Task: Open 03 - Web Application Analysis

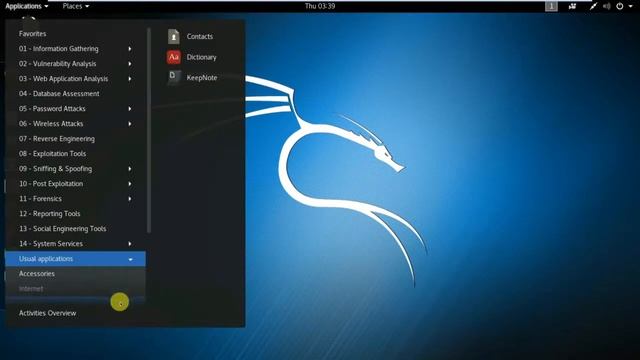Action: point(63,79)
